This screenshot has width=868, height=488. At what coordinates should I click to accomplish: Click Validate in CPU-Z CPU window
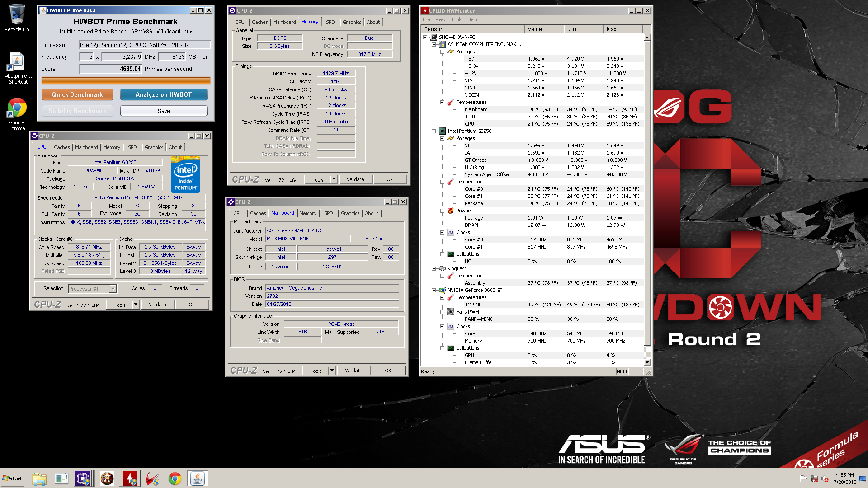click(x=157, y=305)
